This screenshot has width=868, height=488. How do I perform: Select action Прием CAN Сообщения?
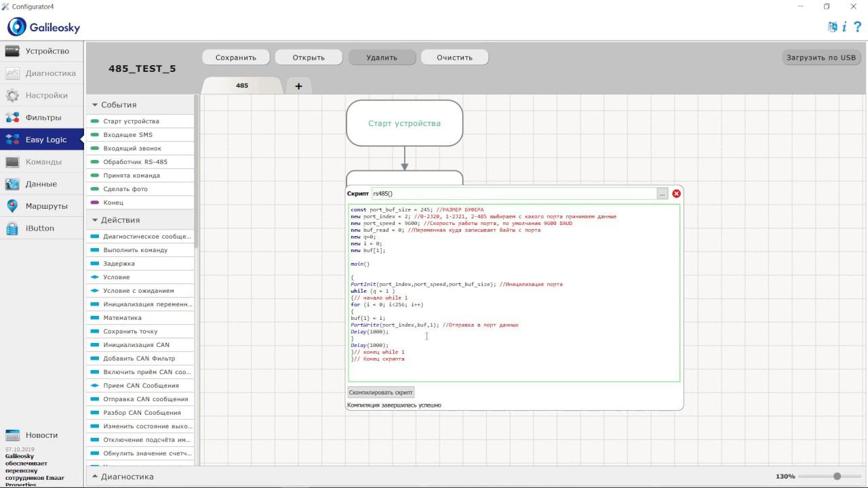pyautogui.click(x=140, y=386)
